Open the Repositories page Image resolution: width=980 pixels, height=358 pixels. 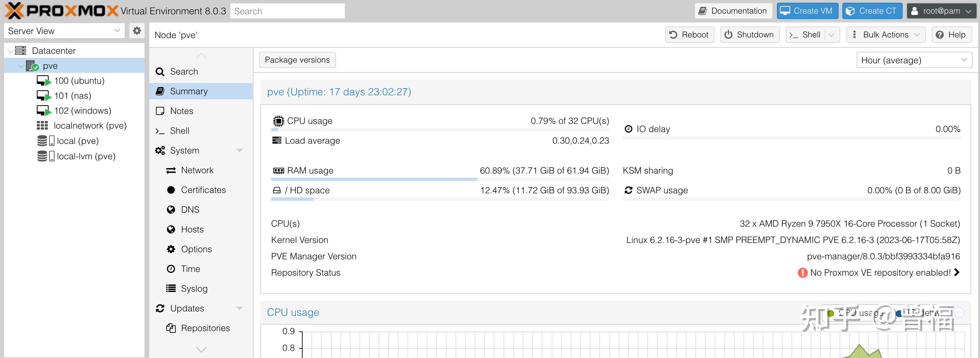pos(205,328)
